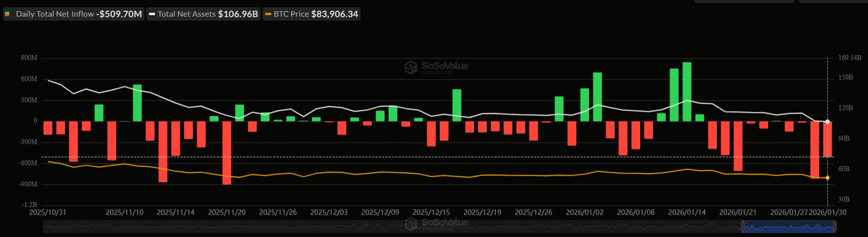Click the 2026/01/02 date label on x-axis
The image size is (868, 237).
[x=584, y=213]
